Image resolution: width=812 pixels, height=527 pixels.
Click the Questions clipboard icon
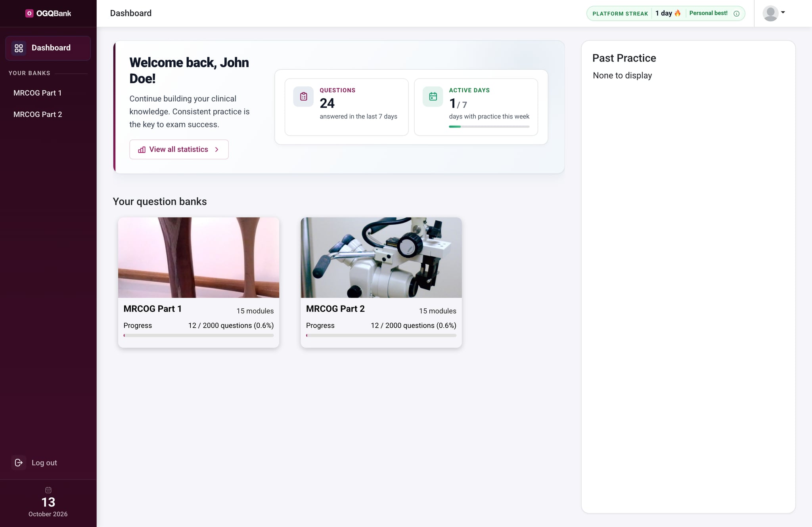click(303, 97)
